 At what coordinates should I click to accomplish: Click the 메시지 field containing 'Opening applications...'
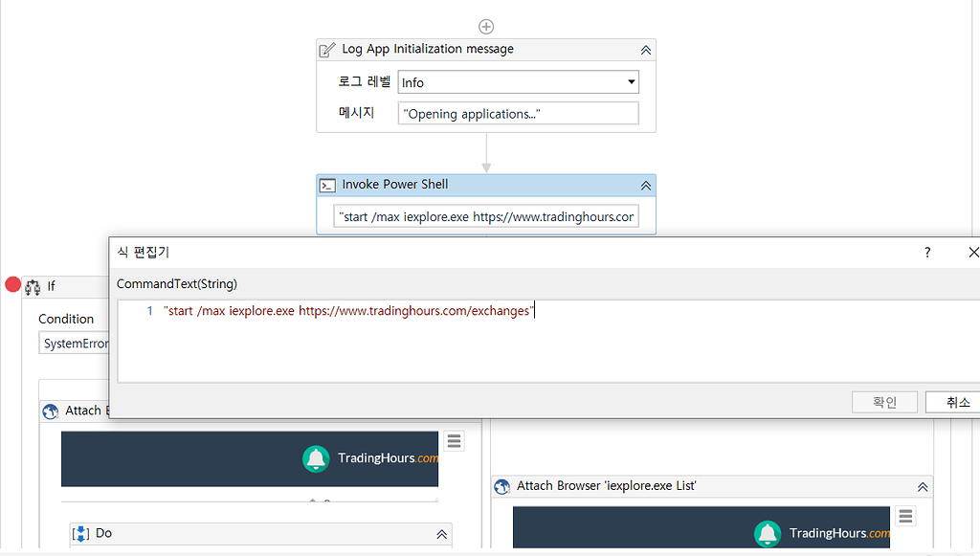pos(518,113)
